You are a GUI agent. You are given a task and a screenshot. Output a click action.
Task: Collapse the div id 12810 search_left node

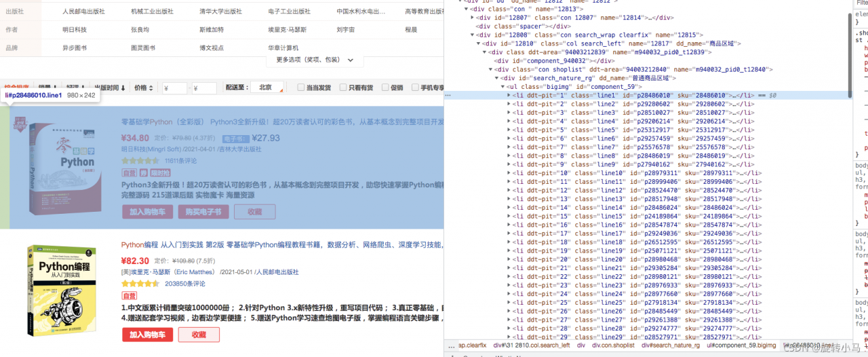point(479,43)
